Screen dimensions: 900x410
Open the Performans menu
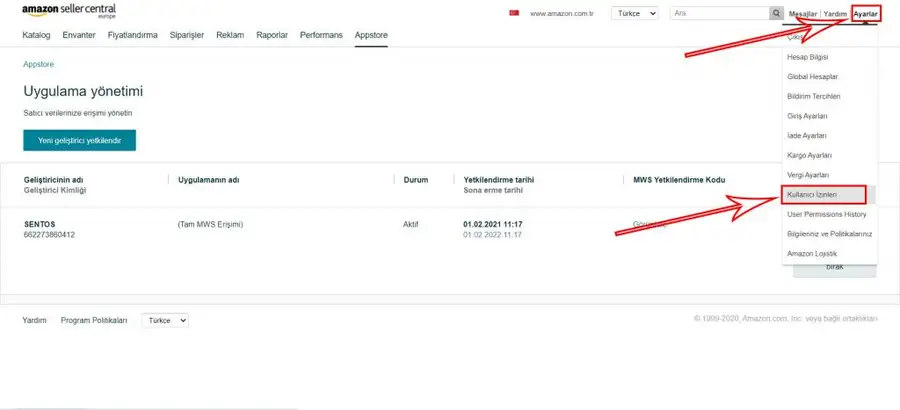[321, 35]
